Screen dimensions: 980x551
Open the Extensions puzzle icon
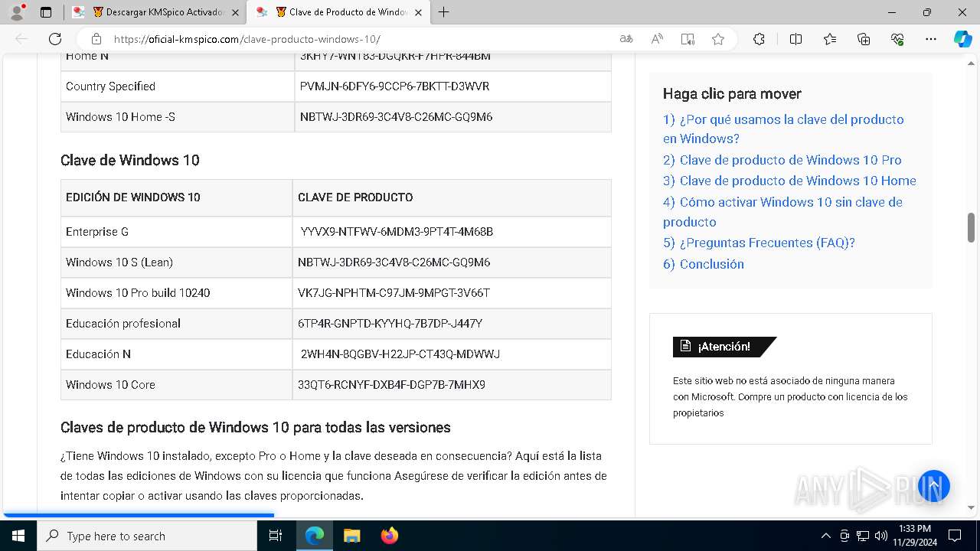pos(759,39)
